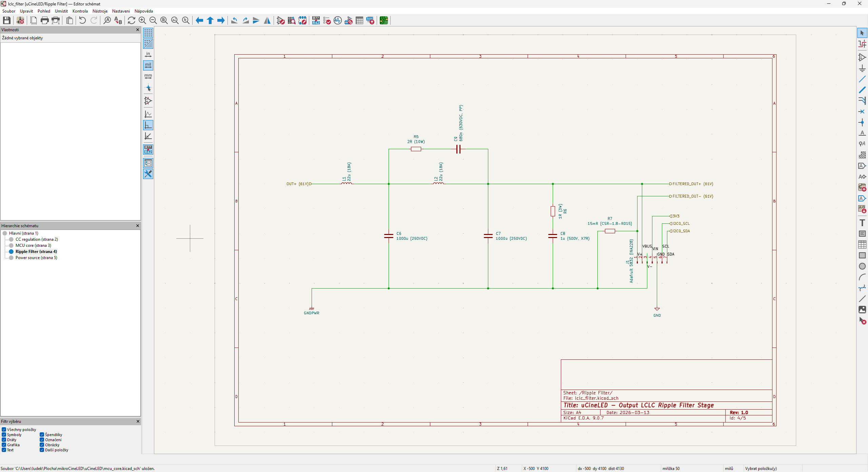Uncheck the Symboly filter checkbox
Viewport: 868px width, 472px height.
pos(4,435)
